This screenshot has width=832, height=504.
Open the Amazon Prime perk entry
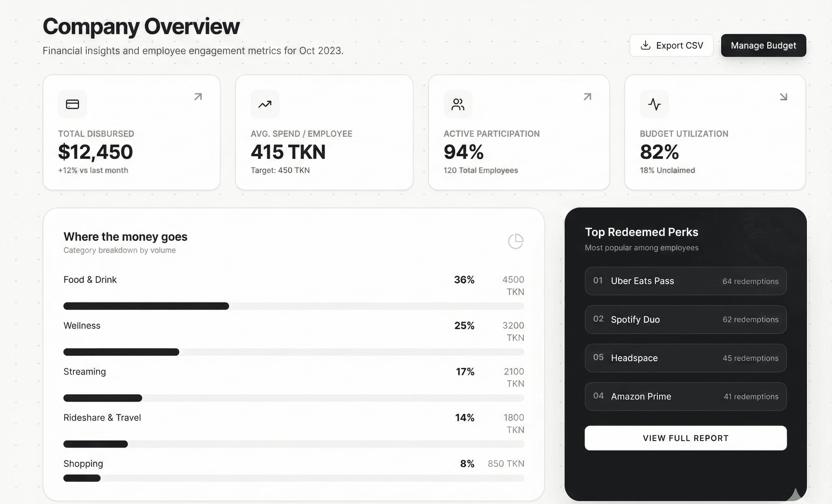(x=685, y=397)
